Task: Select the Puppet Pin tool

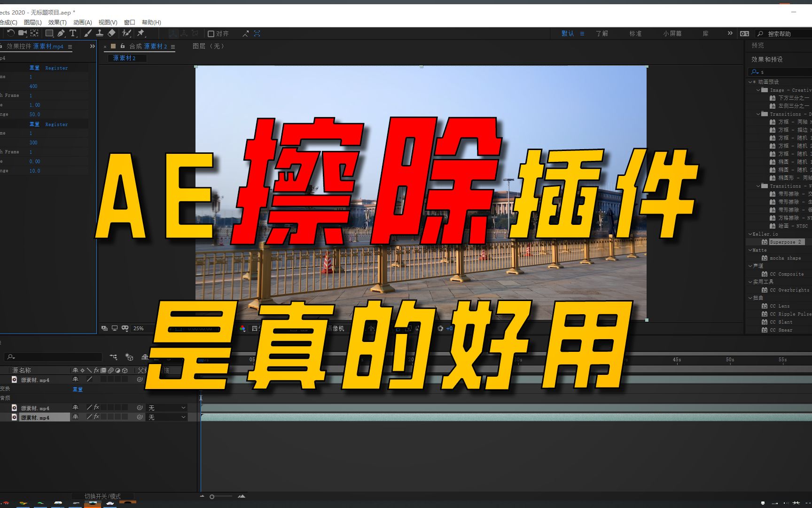Action: click(x=142, y=33)
